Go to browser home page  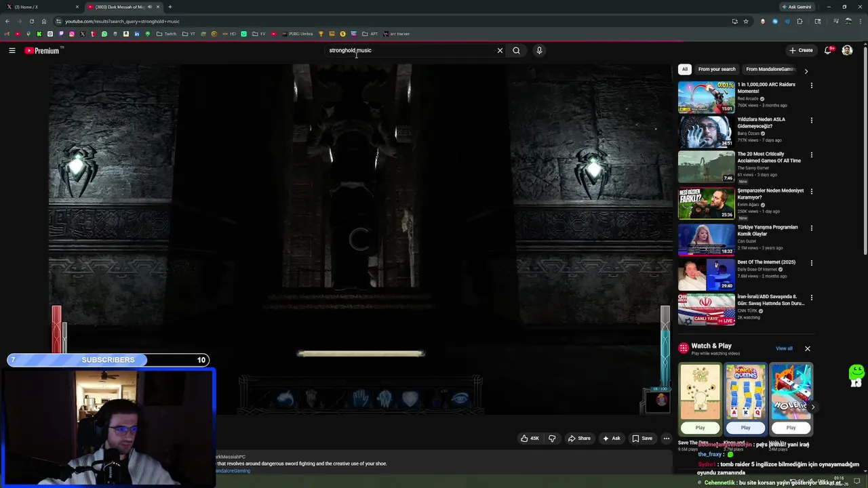[x=44, y=21]
